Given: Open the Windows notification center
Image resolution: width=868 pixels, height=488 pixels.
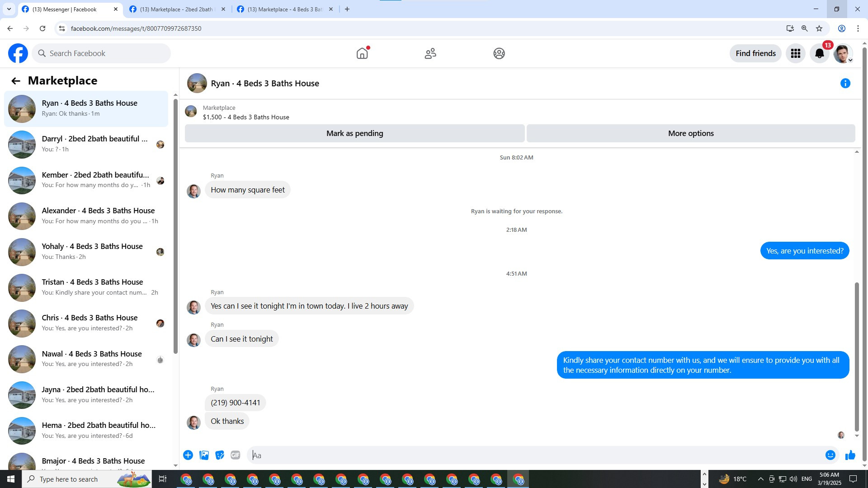Looking at the screenshot, I should click(854, 479).
